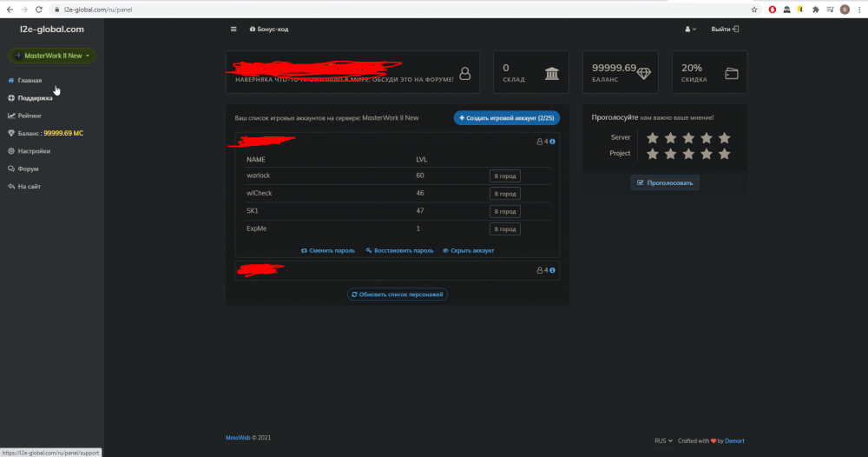Click Создать игровой аккаунт button

tap(506, 117)
